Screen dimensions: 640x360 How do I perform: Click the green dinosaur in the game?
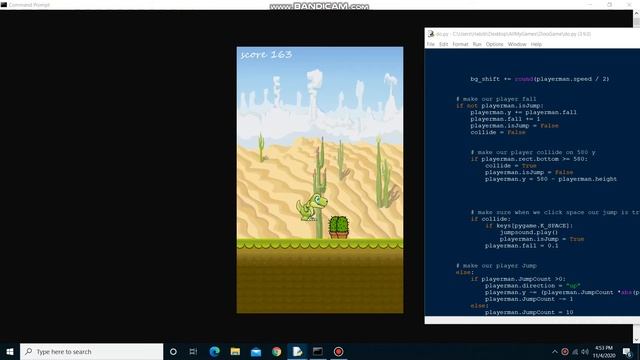[x=311, y=207]
